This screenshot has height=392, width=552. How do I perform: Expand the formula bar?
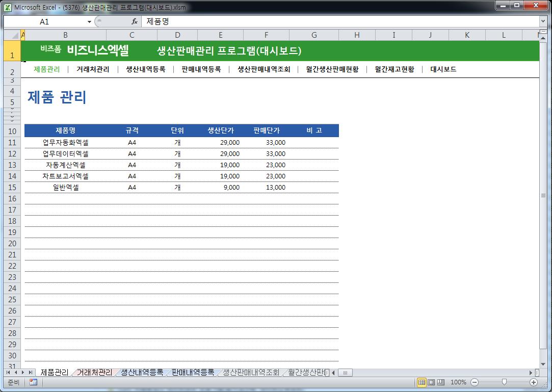(543, 21)
